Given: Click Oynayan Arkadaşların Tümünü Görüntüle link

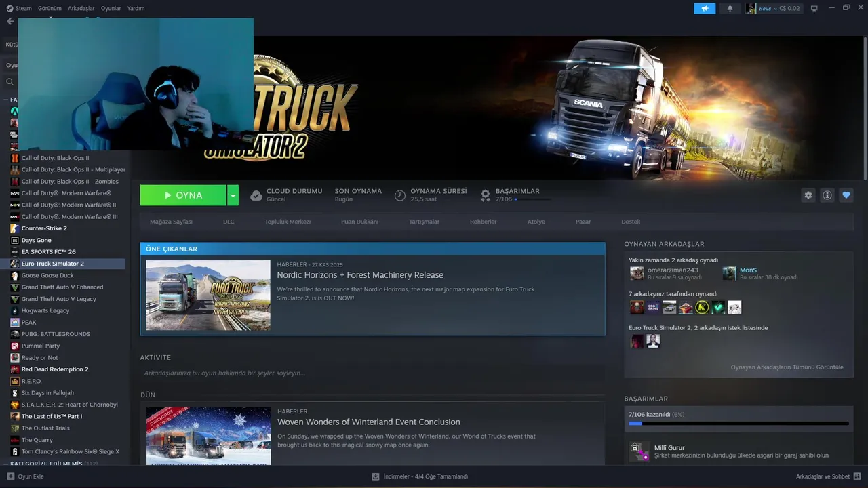Looking at the screenshot, I should (787, 367).
